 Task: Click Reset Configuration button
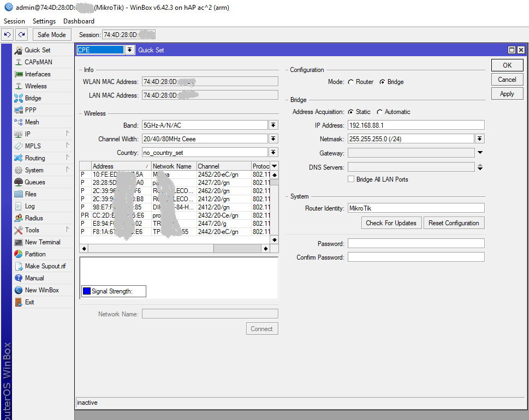(454, 223)
